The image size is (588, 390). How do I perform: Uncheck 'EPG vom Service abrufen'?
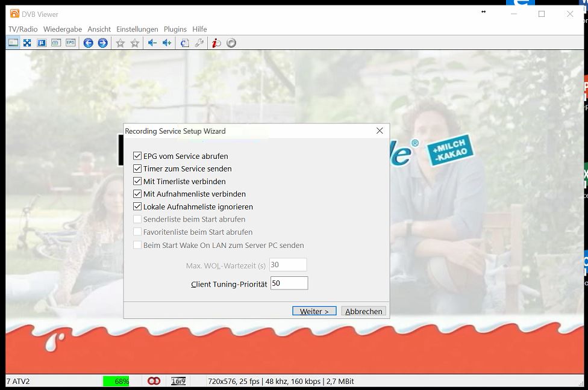(x=137, y=156)
